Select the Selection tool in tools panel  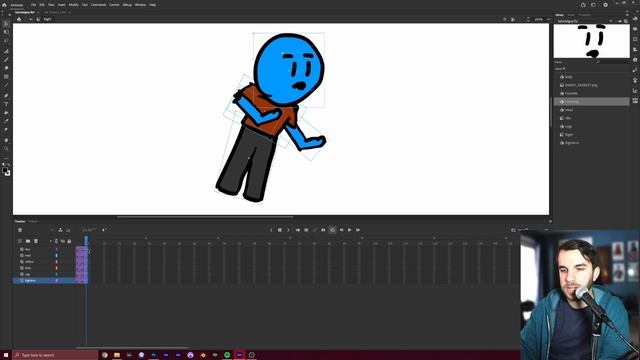point(6,24)
